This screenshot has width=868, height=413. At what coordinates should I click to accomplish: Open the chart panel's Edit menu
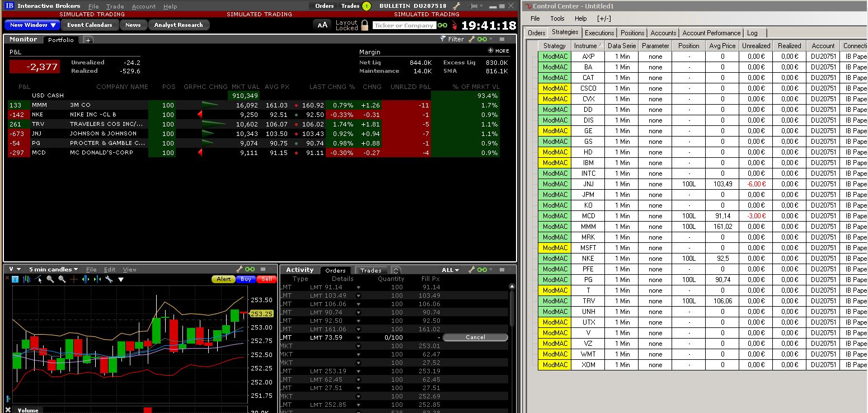110,269
